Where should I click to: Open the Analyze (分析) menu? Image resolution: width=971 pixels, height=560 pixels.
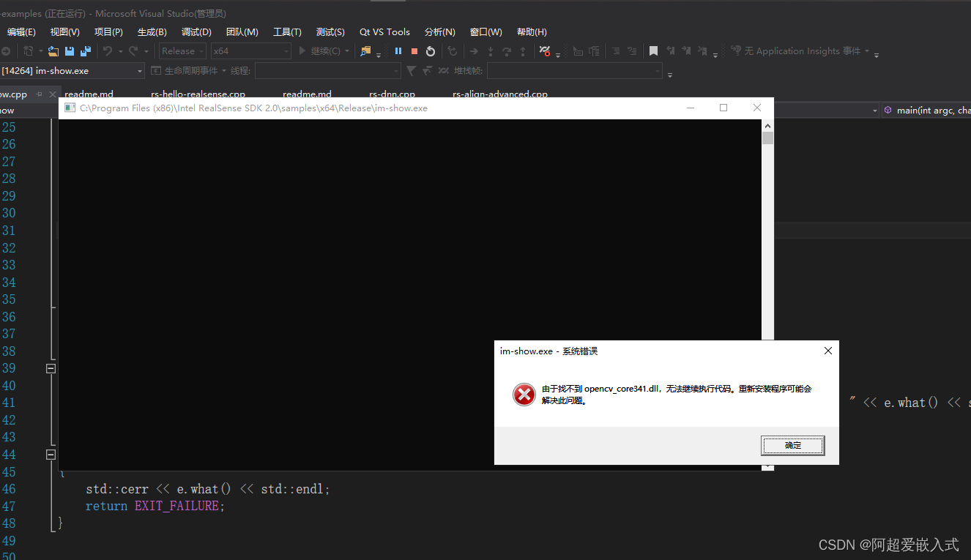tap(439, 32)
